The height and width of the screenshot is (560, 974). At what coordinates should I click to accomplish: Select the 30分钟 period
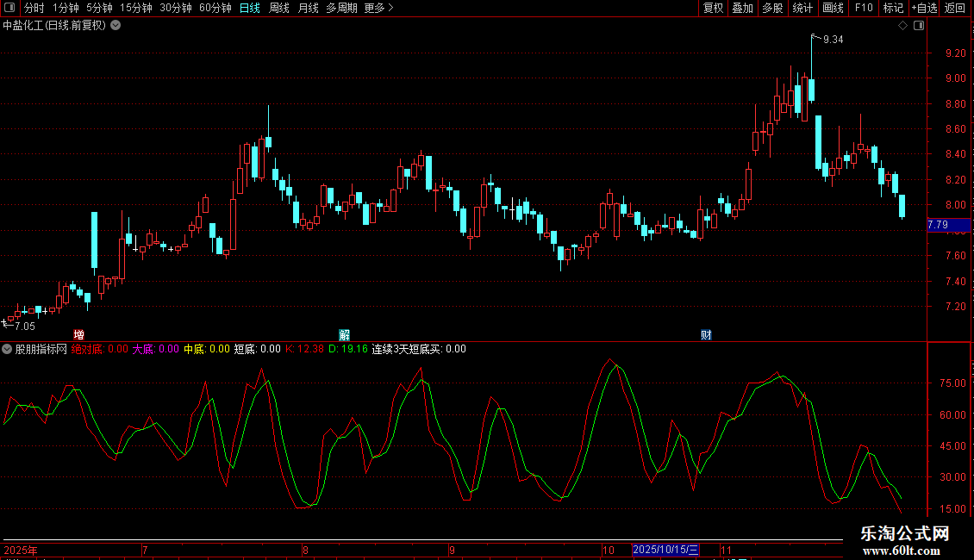(175, 8)
